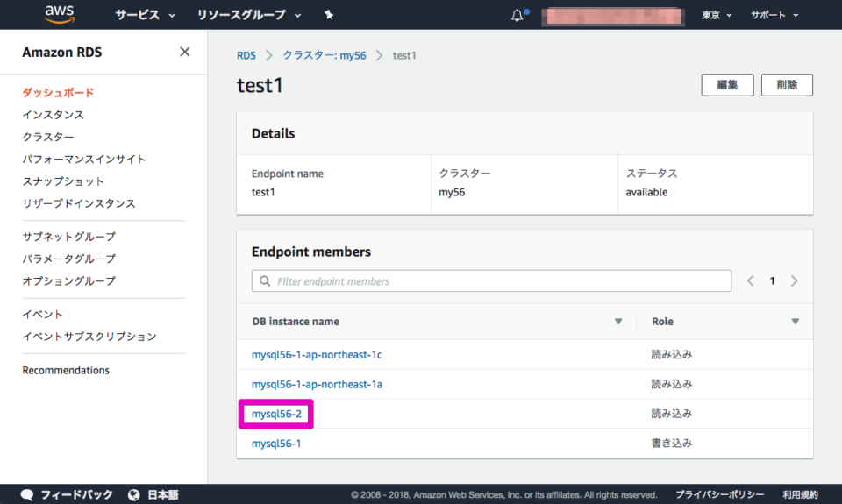842x504 pixels.
Task: Open the mysql56-1 instance link
Action: click(x=276, y=444)
